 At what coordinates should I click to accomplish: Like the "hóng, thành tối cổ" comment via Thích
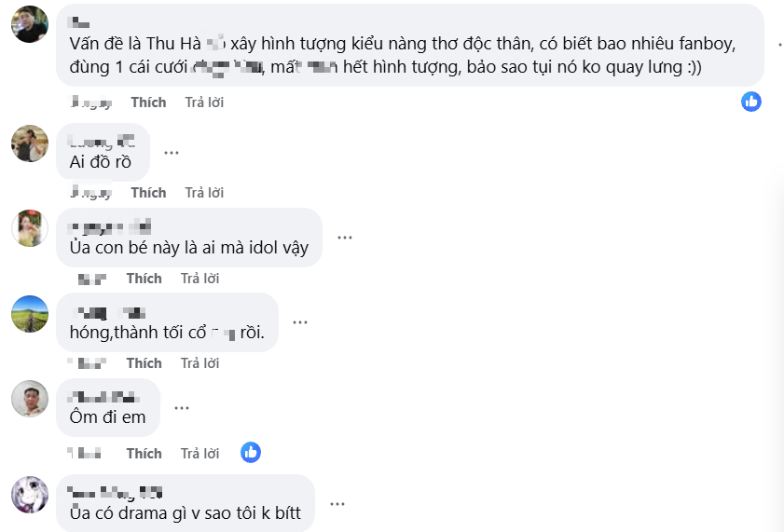tap(144, 362)
